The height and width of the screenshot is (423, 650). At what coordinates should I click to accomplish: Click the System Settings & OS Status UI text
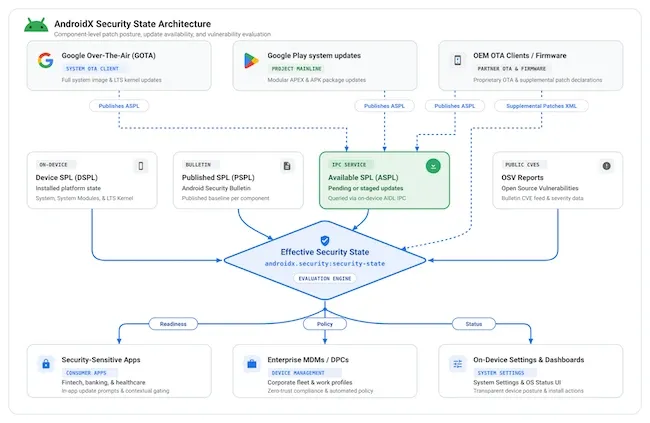517,382
